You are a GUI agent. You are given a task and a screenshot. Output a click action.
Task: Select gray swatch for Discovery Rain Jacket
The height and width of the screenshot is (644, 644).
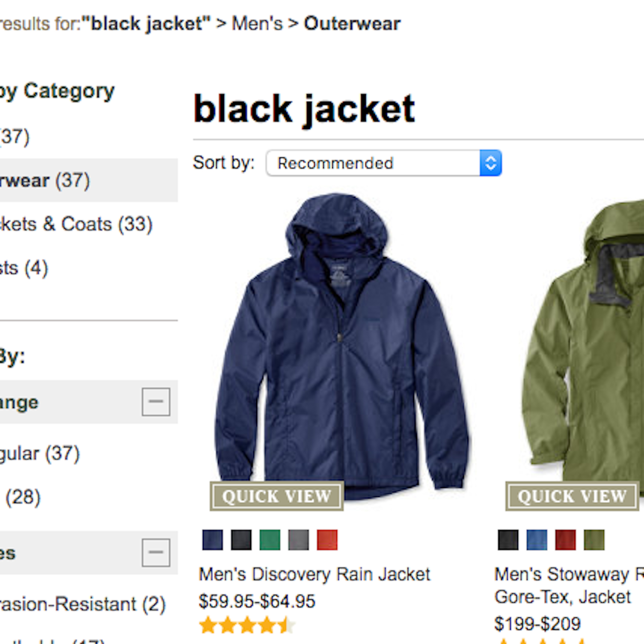point(298,540)
